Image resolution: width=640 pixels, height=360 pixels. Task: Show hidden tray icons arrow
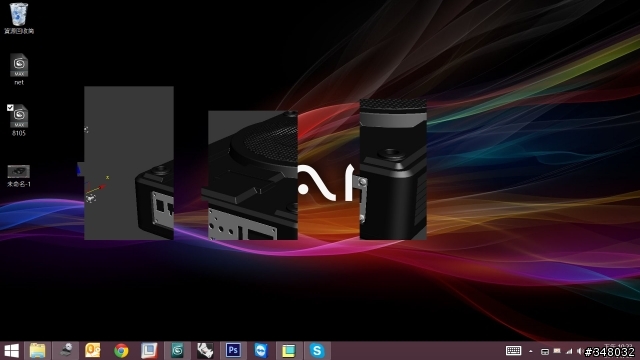(531, 351)
